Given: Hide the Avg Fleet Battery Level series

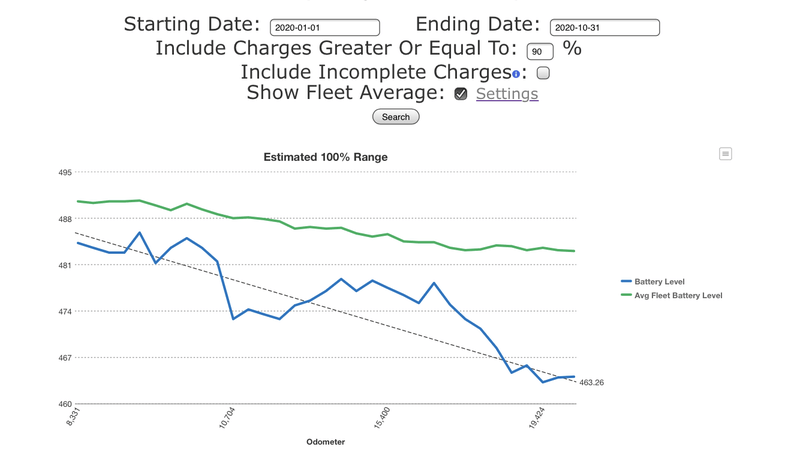Looking at the screenshot, I should tap(677, 296).
